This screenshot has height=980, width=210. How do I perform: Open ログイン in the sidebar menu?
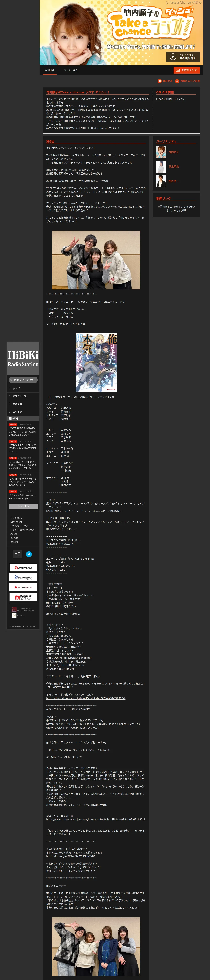click(x=23, y=412)
